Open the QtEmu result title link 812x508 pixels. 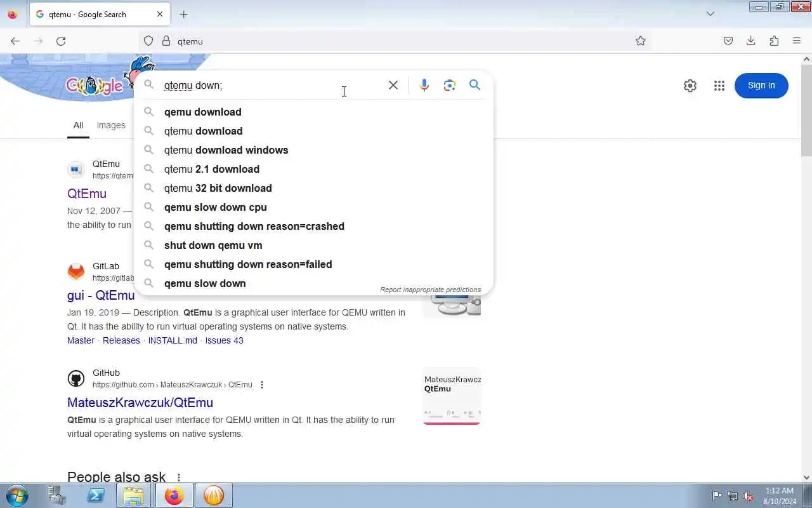click(x=87, y=194)
